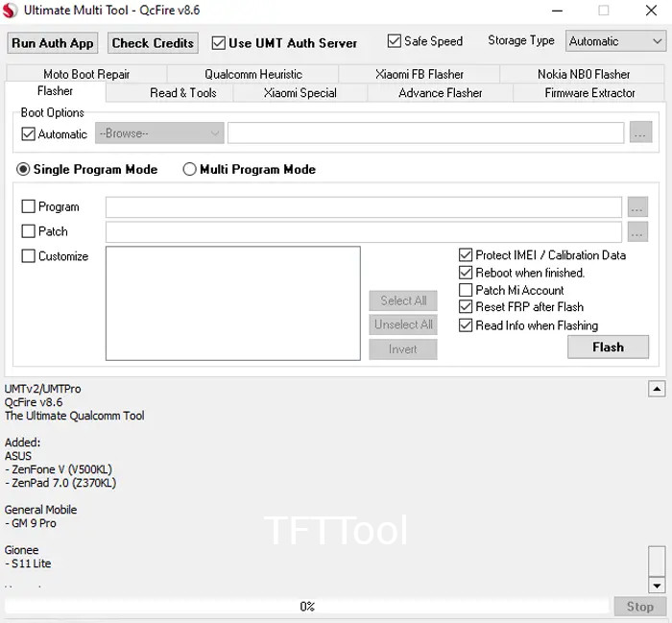The width and height of the screenshot is (672, 623).
Task: Click inside the Program file path field
Action: [363, 207]
